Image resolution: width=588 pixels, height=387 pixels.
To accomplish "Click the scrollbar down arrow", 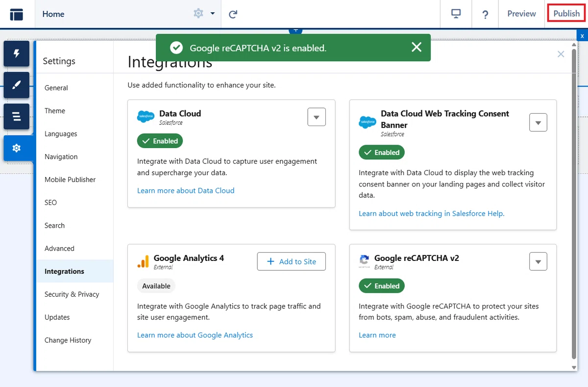I will pos(574,367).
